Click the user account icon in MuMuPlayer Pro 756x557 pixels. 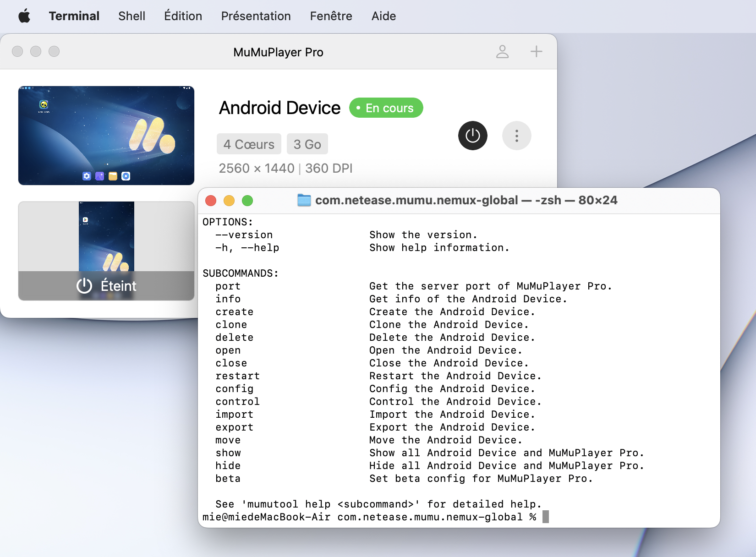tap(503, 52)
